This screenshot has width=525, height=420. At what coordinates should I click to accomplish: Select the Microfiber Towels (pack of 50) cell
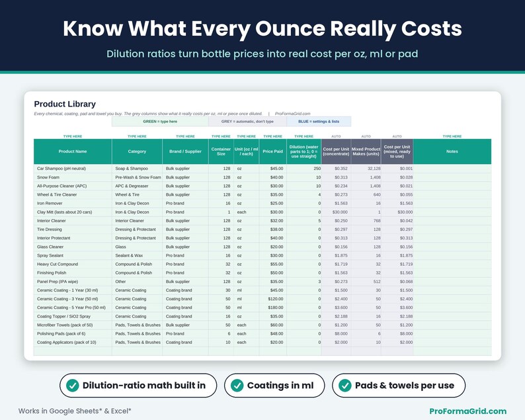click(73, 325)
